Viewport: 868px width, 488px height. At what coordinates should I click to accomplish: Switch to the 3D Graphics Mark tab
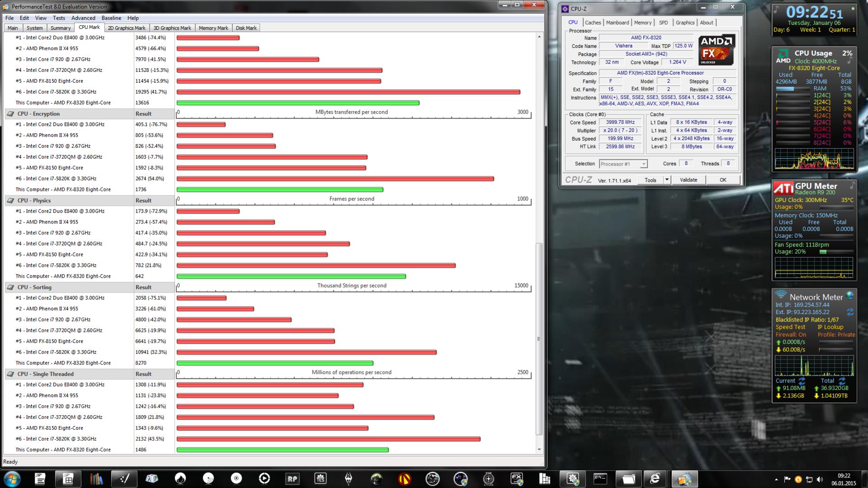(x=172, y=28)
